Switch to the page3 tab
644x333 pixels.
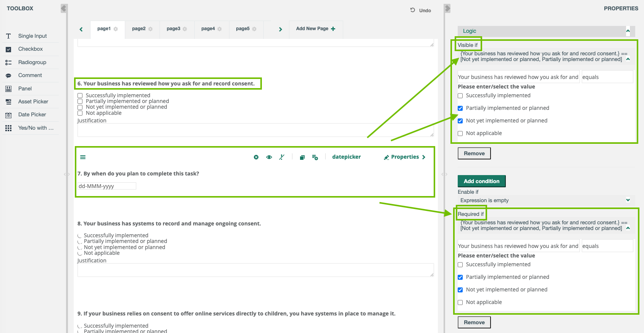point(173,29)
